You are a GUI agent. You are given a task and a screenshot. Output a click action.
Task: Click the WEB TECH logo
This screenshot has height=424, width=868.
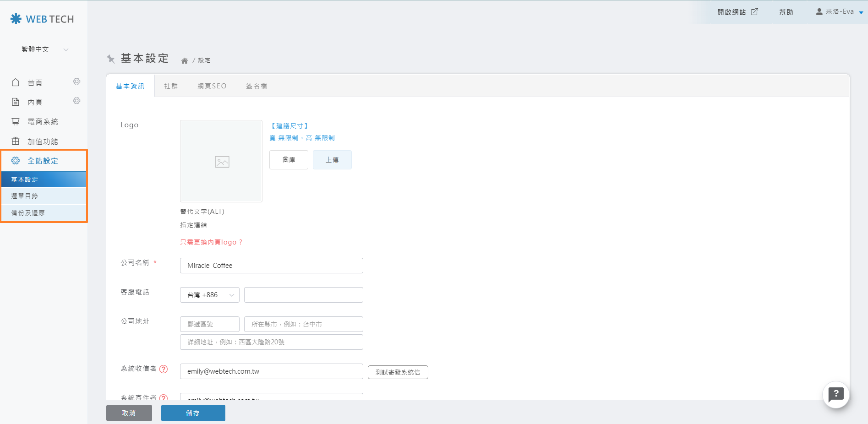pyautogui.click(x=42, y=19)
